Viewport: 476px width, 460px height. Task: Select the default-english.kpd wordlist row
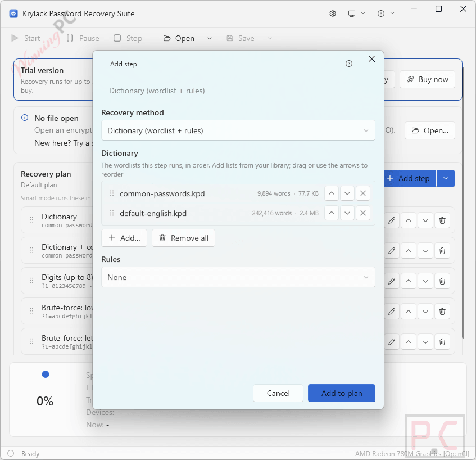coord(238,213)
